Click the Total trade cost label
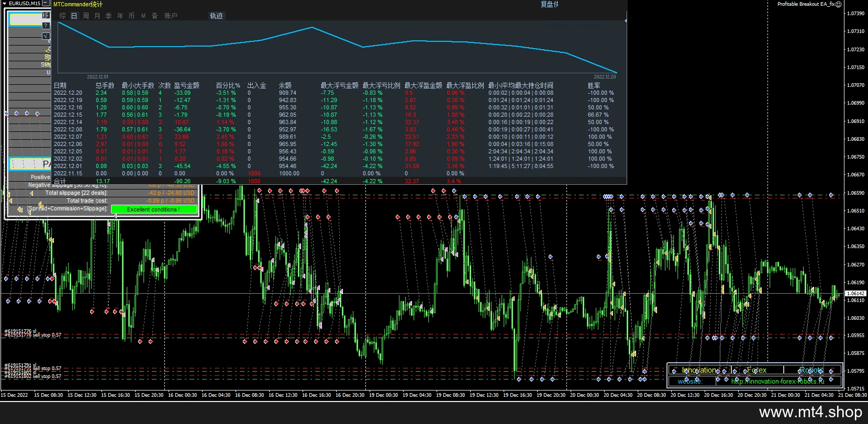Viewport: 868px width, 424px height. pos(87,200)
